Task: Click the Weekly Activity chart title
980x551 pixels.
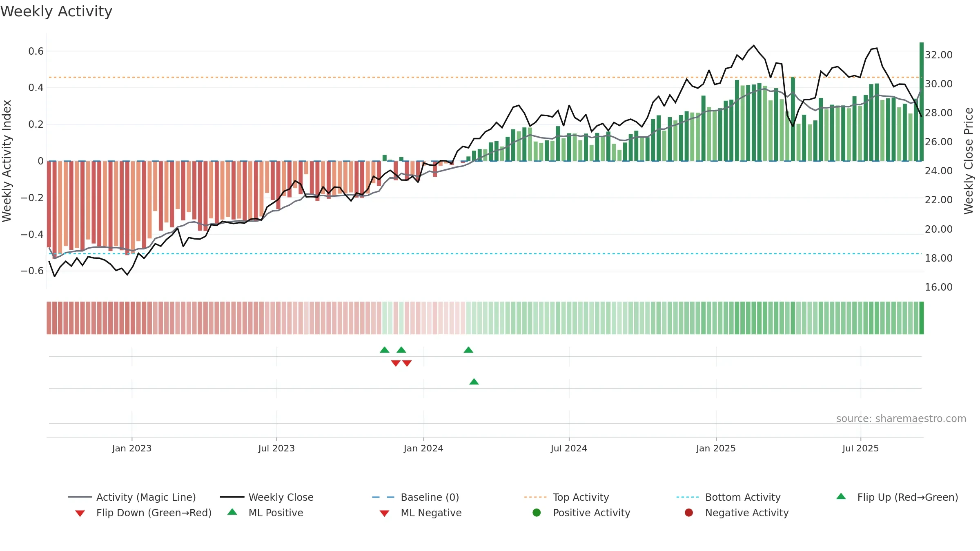Action: [x=56, y=11]
